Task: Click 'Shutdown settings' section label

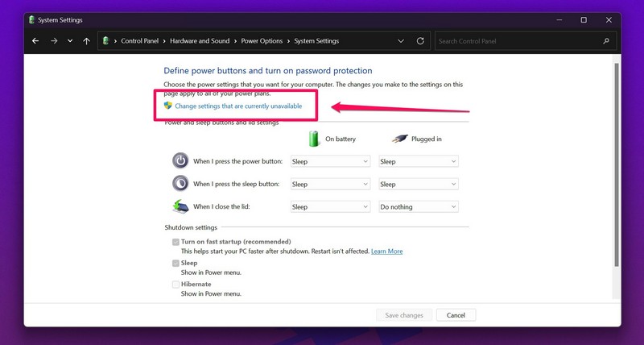Action: 191,227
